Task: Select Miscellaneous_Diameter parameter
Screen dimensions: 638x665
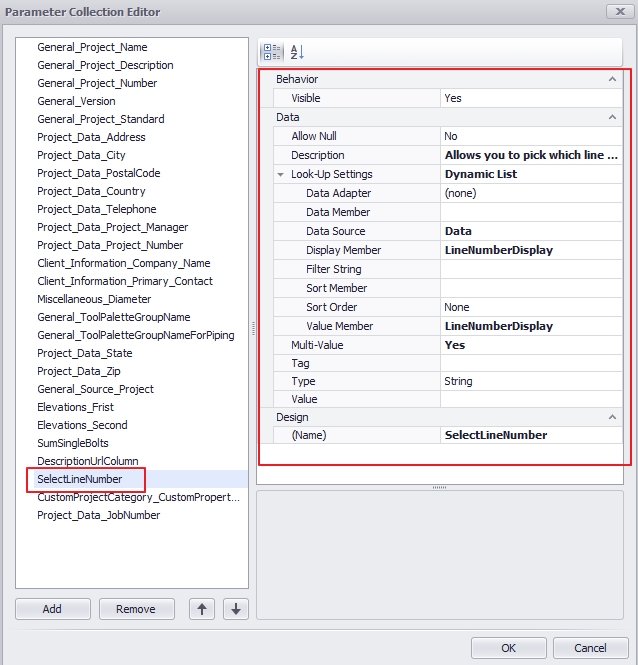Action: (94, 299)
